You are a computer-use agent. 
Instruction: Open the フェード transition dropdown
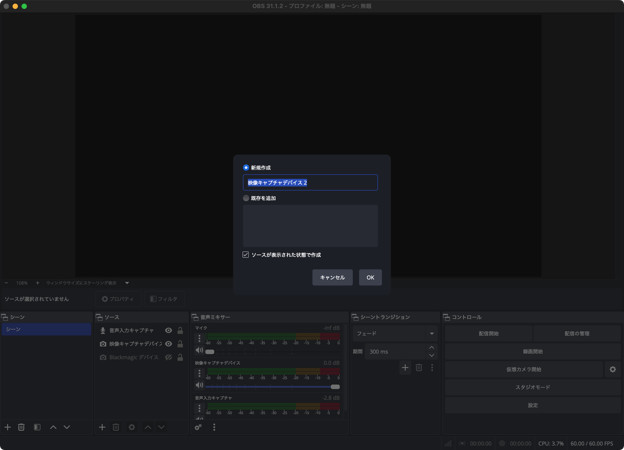pos(395,333)
